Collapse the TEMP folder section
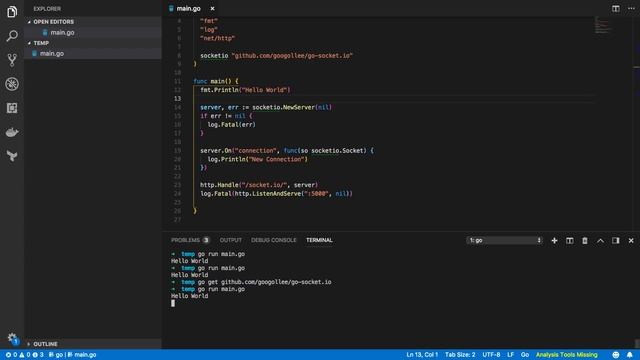This screenshot has height=360, width=640. pos(93,43)
